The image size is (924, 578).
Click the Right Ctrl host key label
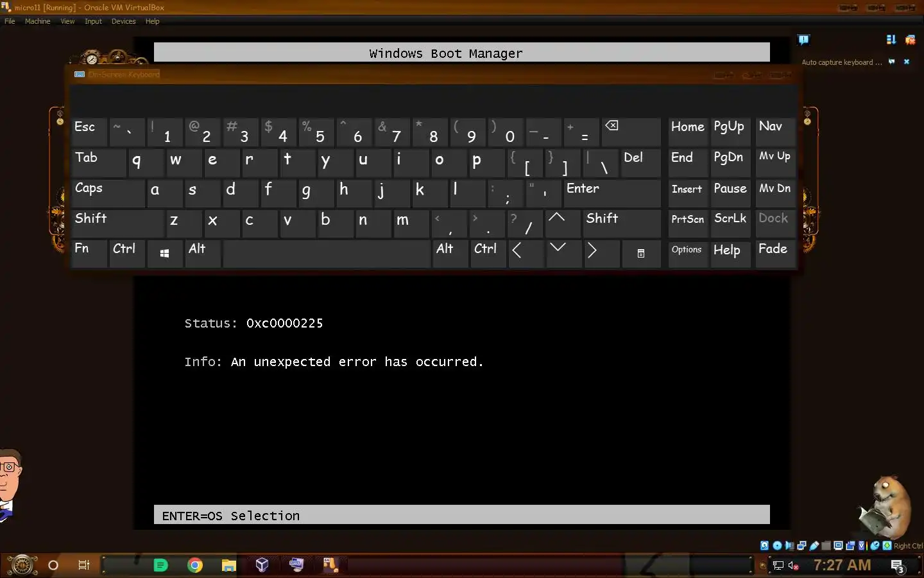pos(908,546)
